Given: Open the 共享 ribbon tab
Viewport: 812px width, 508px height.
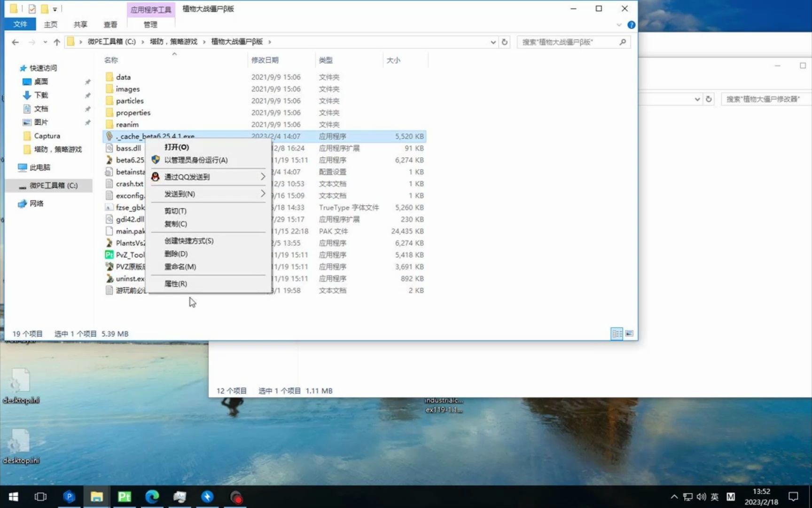Looking at the screenshot, I should click(80, 24).
